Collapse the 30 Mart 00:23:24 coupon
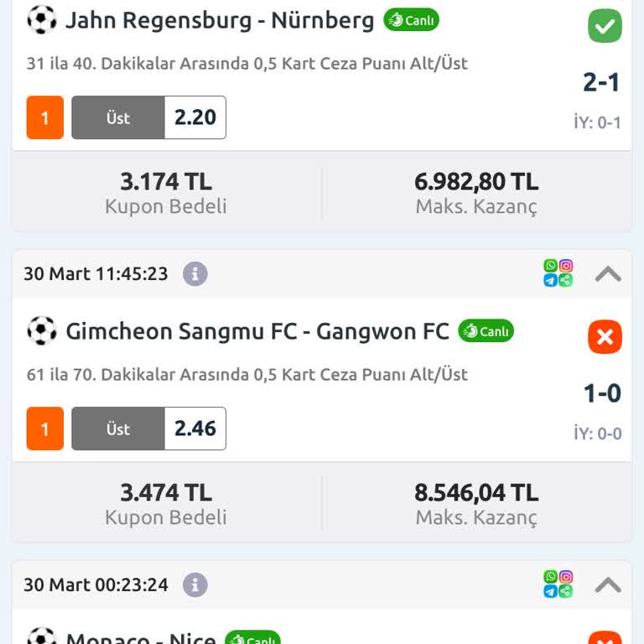Screen dimensions: 644x644 click(608, 584)
